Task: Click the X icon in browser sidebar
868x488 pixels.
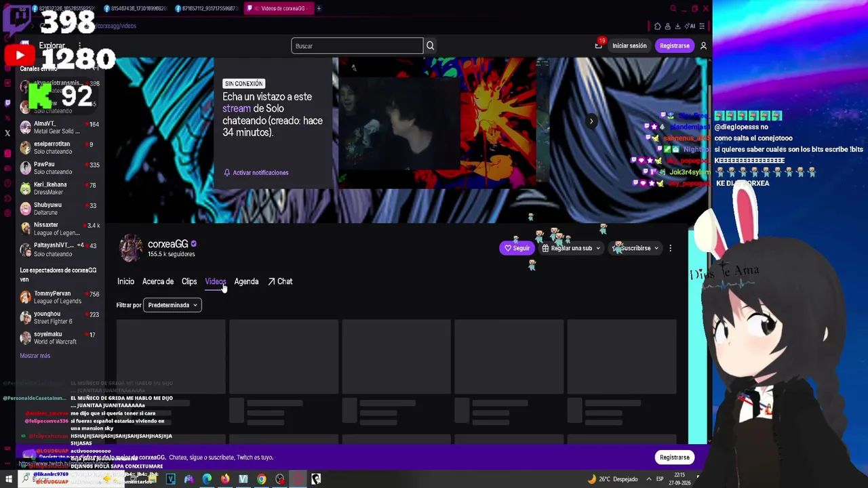Action: coord(7,134)
